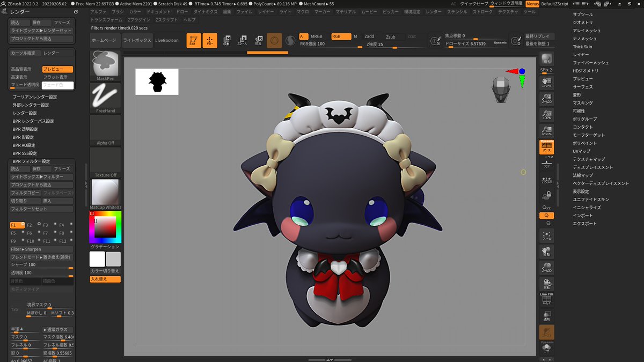
Task: Expand BPR 影設定 section
Action: (x=23, y=137)
